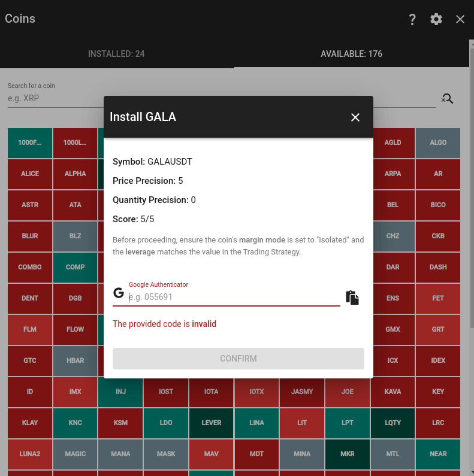Switch to the Available: 176 tab
The width and height of the screenshot is (474, 476).
pos(351,54)
